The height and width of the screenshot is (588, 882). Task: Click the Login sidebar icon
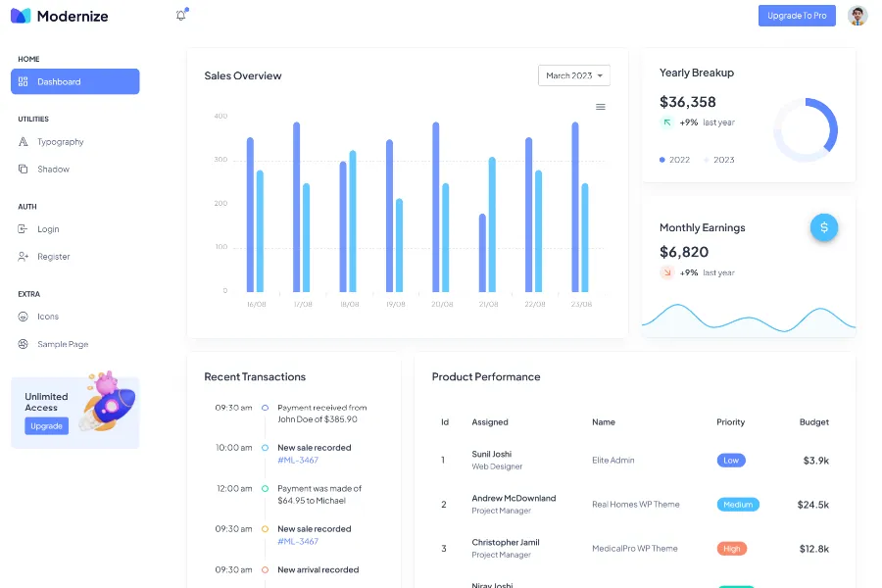[24, 229]
